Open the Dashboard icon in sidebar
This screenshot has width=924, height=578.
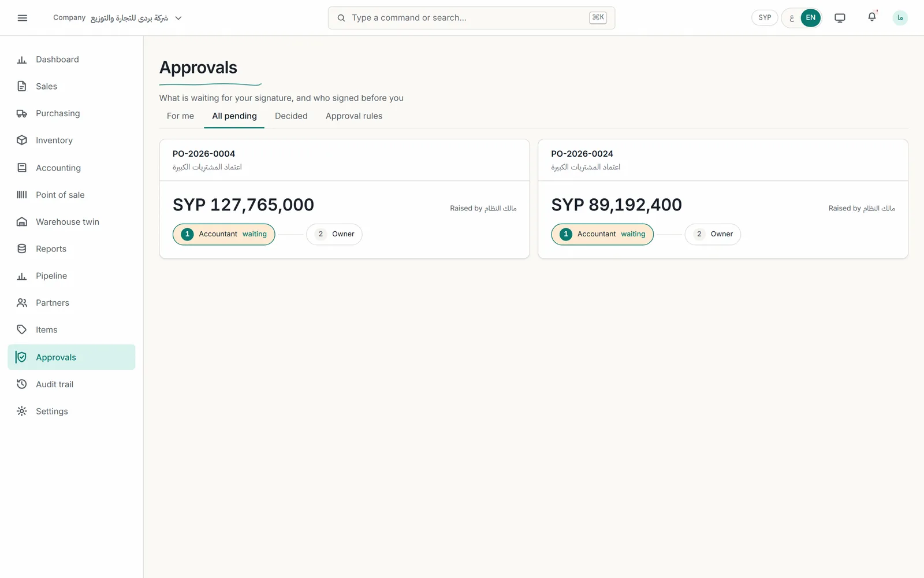click(22, 60)
